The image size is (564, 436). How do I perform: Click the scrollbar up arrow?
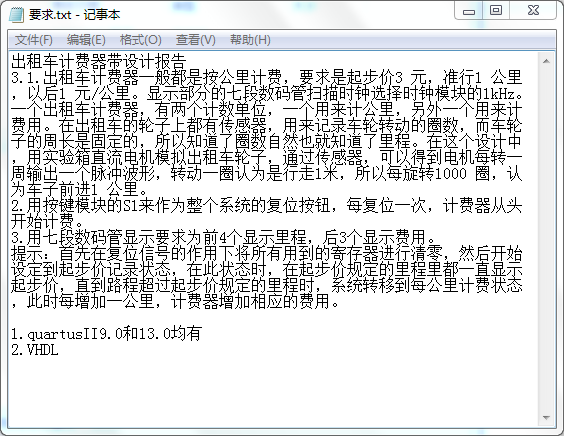[x=546, y=61]
